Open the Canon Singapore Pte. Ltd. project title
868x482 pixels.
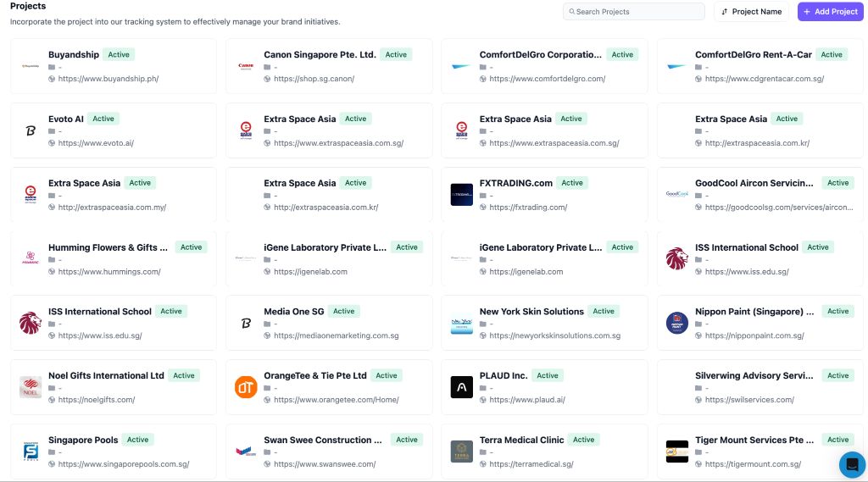click(320, 54)
